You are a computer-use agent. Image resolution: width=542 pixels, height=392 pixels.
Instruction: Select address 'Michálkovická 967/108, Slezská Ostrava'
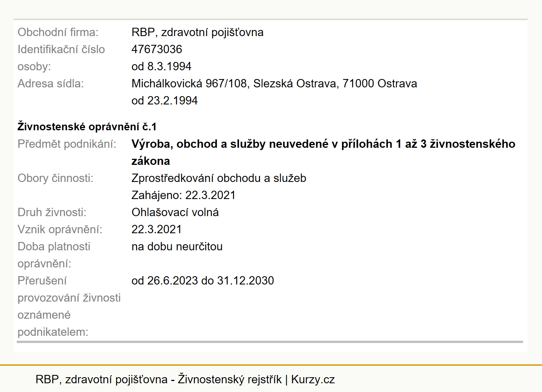[235, 84]
